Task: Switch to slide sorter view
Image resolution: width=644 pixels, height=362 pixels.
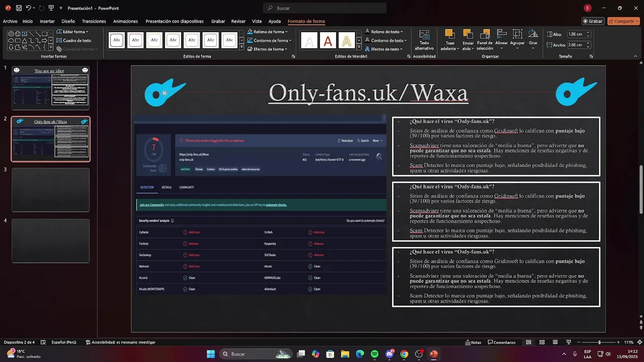Action: click(x=542, y=342)
